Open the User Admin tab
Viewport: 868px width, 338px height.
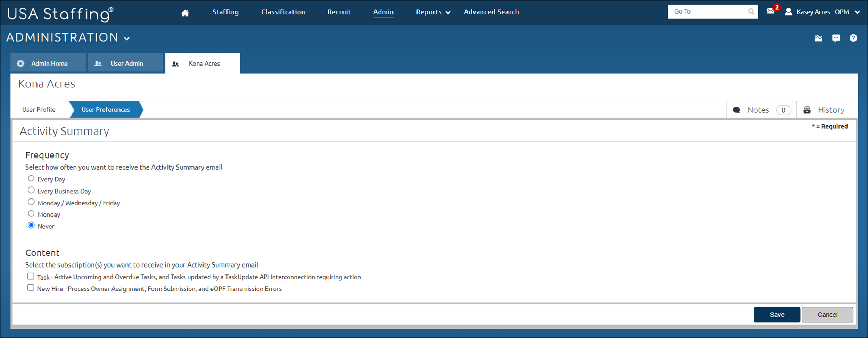126,63
